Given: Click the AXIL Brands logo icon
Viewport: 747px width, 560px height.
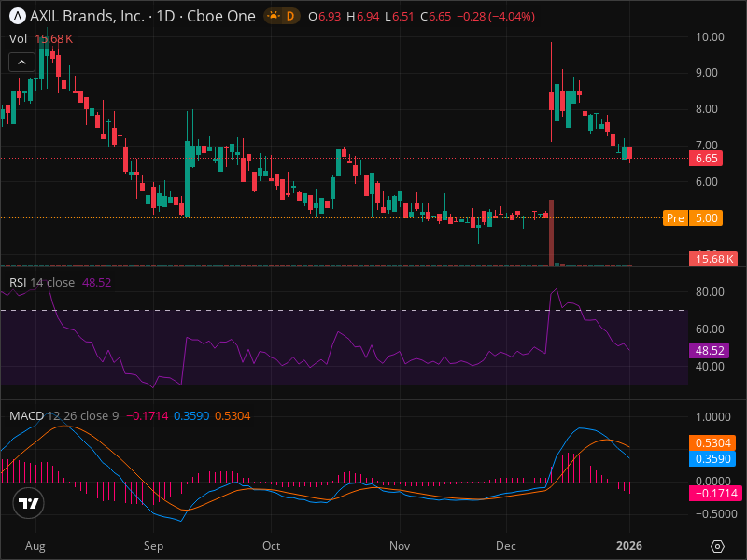Looking at the screenshot, I should (x=18, y=16).
